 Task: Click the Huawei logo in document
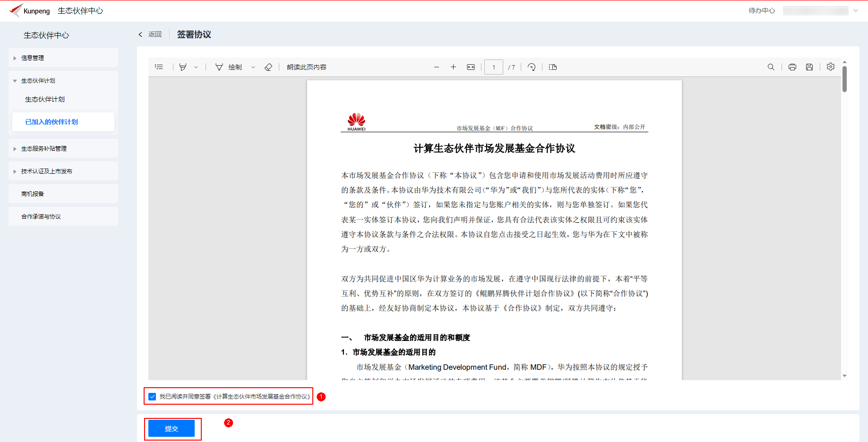pos(356,122)
